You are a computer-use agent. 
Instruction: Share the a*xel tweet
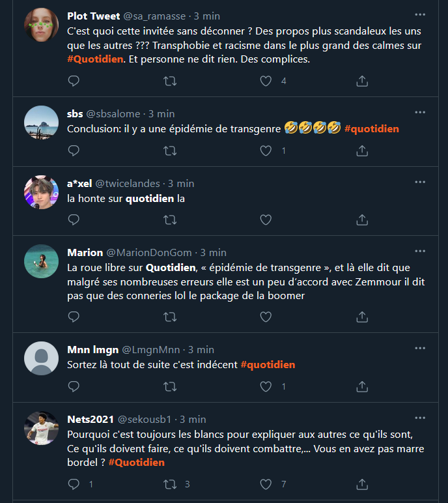362,220
